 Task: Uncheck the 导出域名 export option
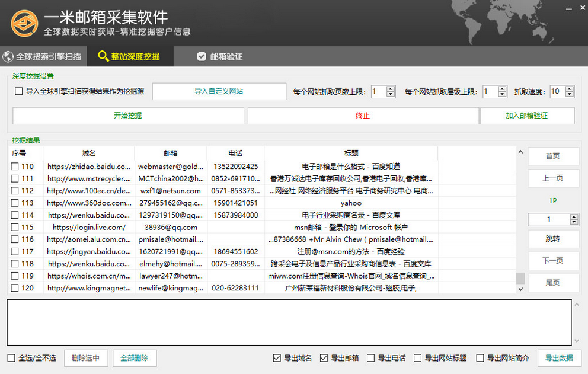[x=277, y=358]
